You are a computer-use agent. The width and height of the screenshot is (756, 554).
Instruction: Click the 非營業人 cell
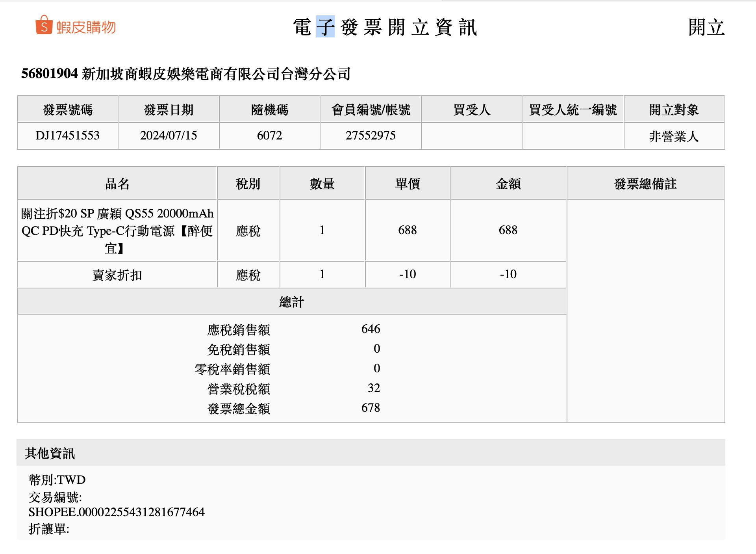(x=674, y=136)
